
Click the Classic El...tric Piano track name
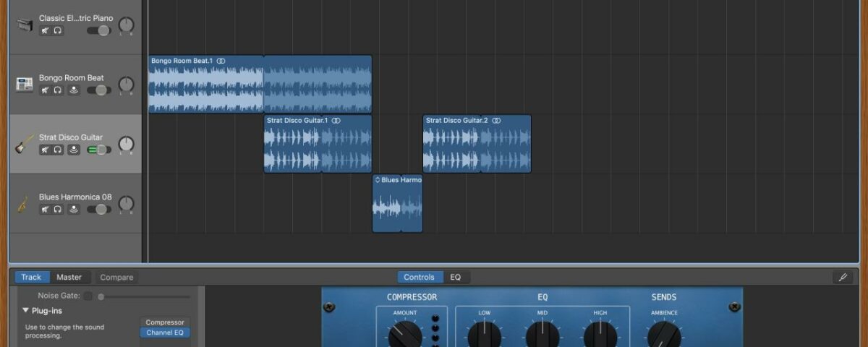point(76,18)
